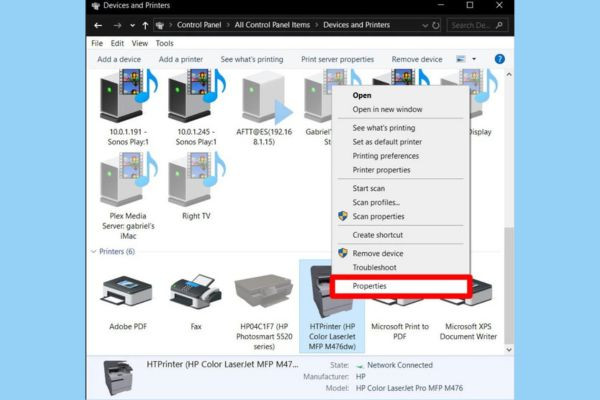Choose Create shortcut
The height and width of the screenshot is (400, 600).
click(x=400, y=235)
